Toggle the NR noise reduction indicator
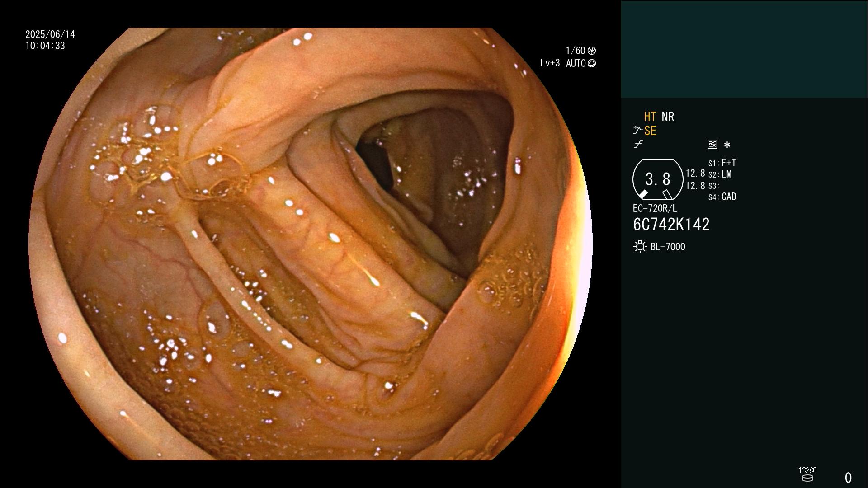The height and width of the screenshot is (488, 868). pos(668,117)
